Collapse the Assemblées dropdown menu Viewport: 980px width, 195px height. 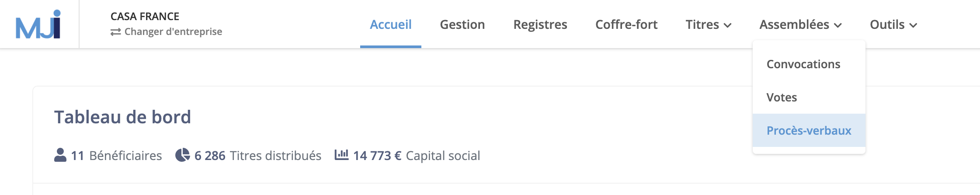(801, 24)
